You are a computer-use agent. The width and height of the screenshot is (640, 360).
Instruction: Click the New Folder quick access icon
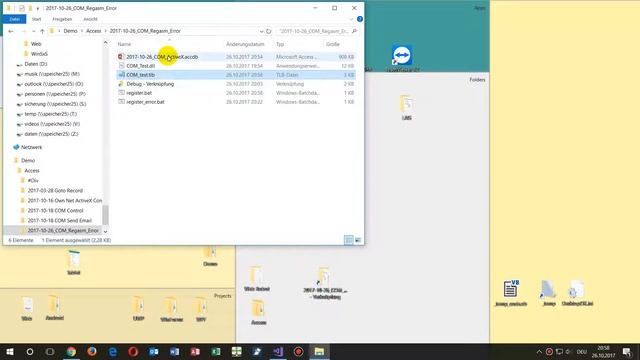[30, 8]
